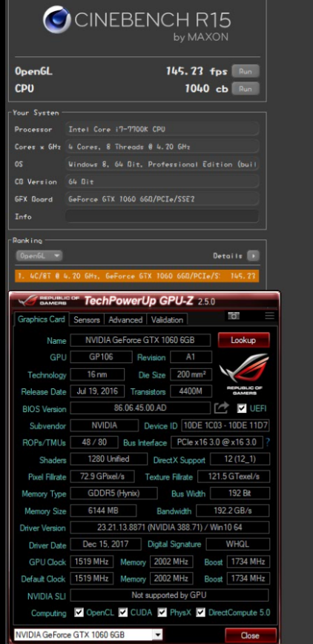Click the GPU-Z screenshot camera icon
The width and height of the screenshot is (313, 644).
(x=234, y=316)
